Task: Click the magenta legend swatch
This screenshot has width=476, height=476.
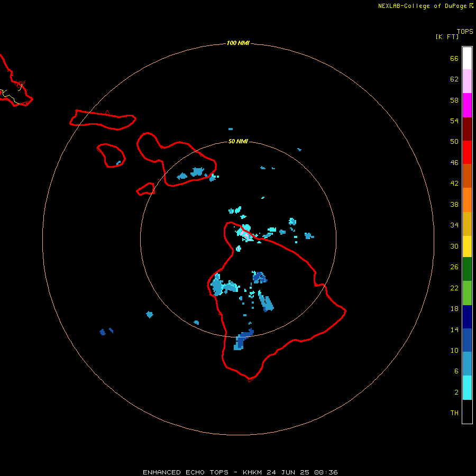Action: coord(467,105)
